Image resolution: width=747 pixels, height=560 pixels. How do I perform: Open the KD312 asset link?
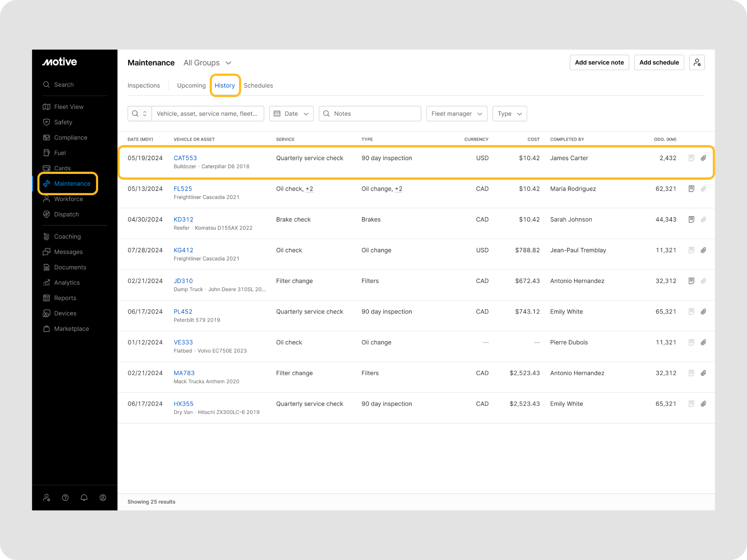[183, 219]
